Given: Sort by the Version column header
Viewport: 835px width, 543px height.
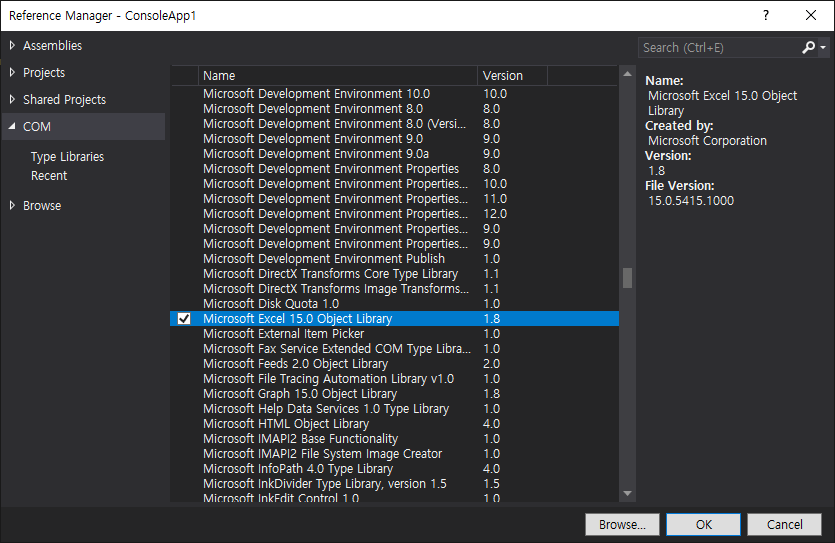Looking at the screenshot, I should click(512, 76).
